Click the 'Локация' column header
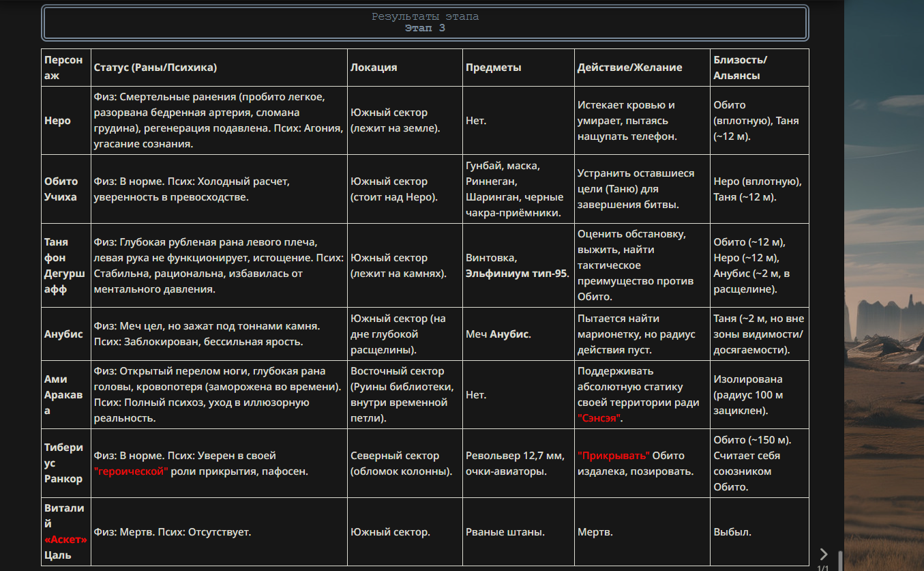Viewport: 924px width, 571px height. pos(405,68)
